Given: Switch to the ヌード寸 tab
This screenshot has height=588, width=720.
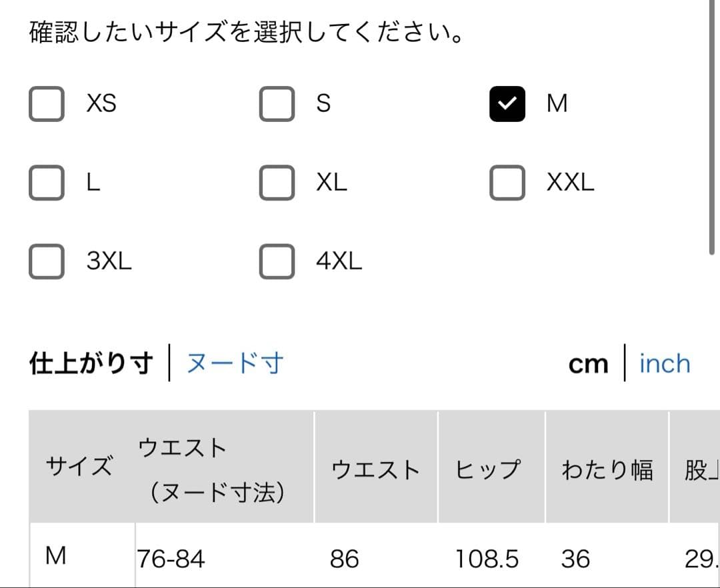Looking at the screenshot, I should coord(235,364).
